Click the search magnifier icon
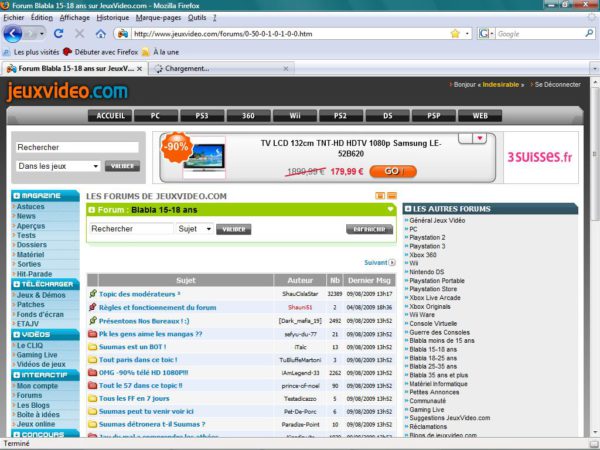This screenshot has width=600, height=450. pos(589,34)
